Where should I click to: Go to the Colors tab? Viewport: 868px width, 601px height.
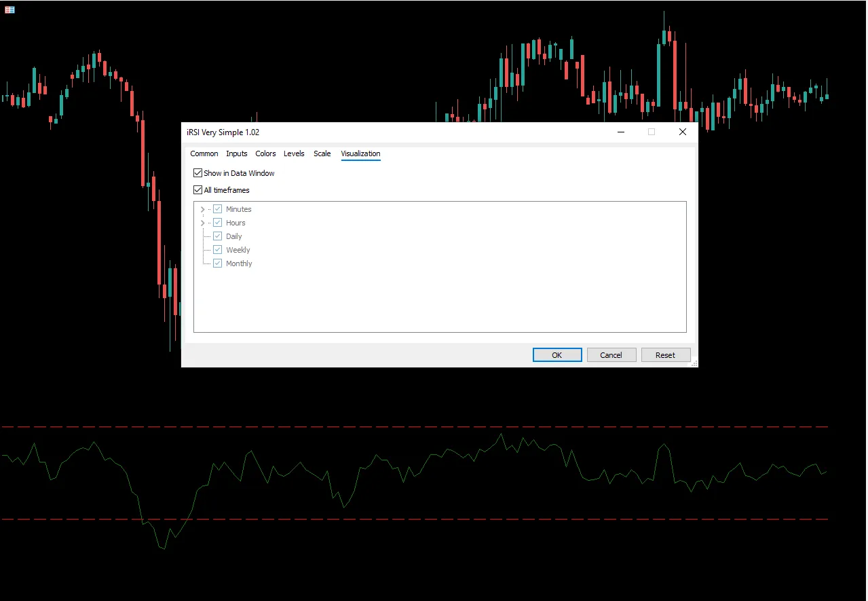tap(266, 153)
